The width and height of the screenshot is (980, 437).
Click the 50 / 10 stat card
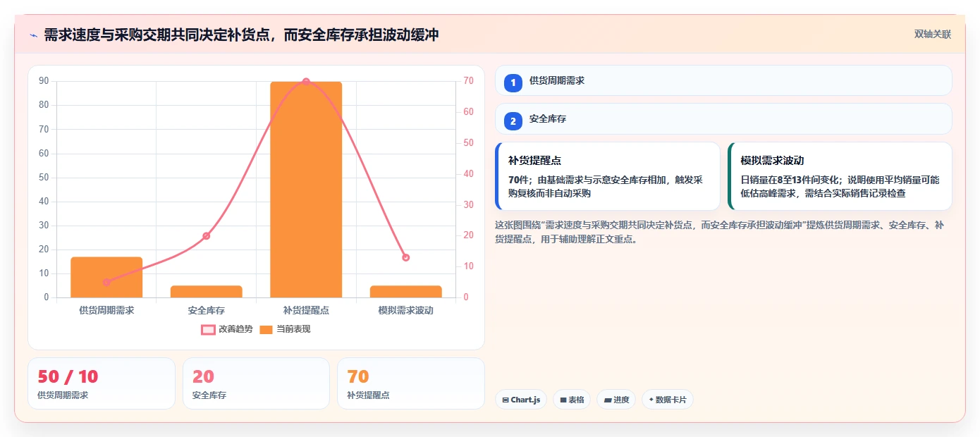(102, 383)
